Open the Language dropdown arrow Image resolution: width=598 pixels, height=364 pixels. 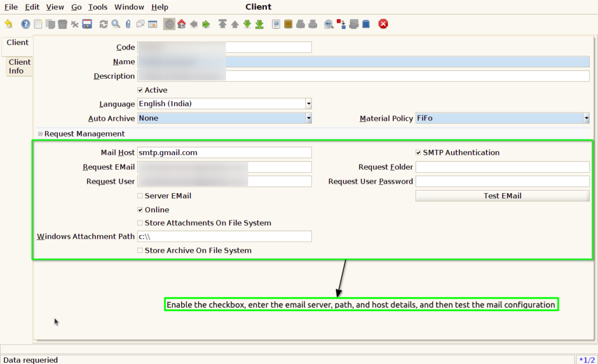pos(308,104)
